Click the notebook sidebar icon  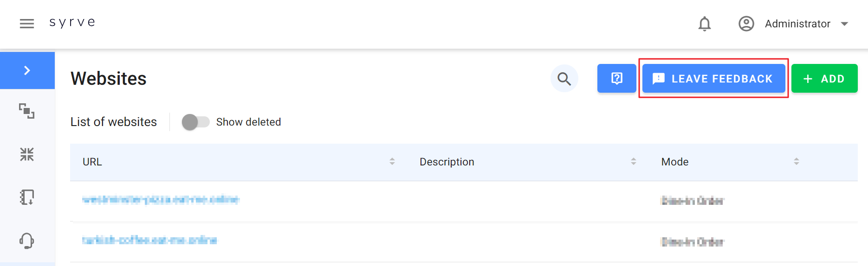pos(27,197)
